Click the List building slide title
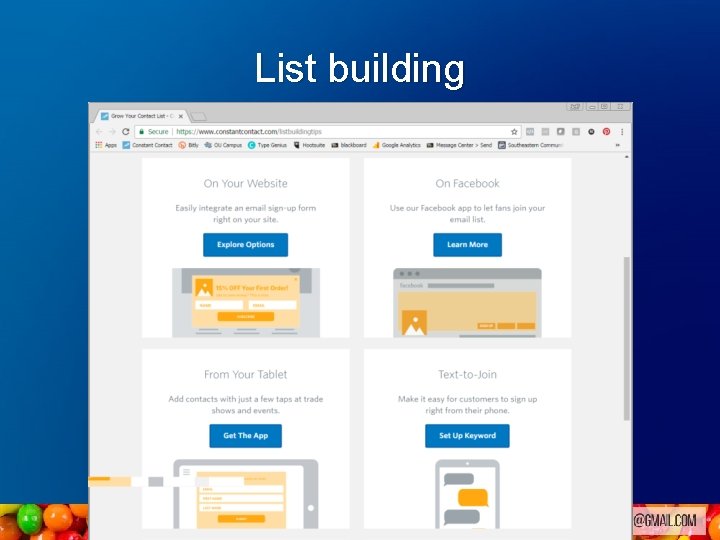 [360, 69]
